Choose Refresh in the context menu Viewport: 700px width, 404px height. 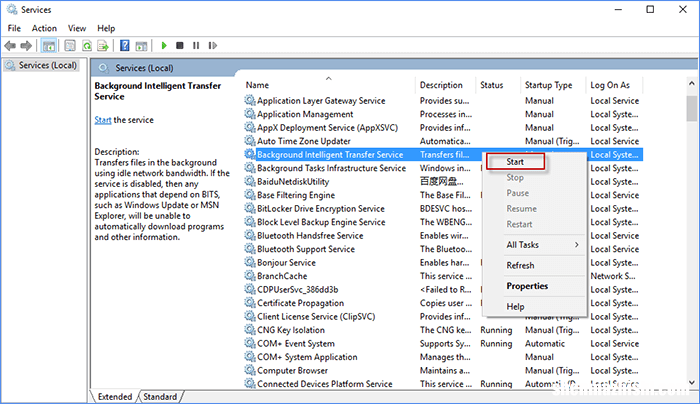click(536, 265)
